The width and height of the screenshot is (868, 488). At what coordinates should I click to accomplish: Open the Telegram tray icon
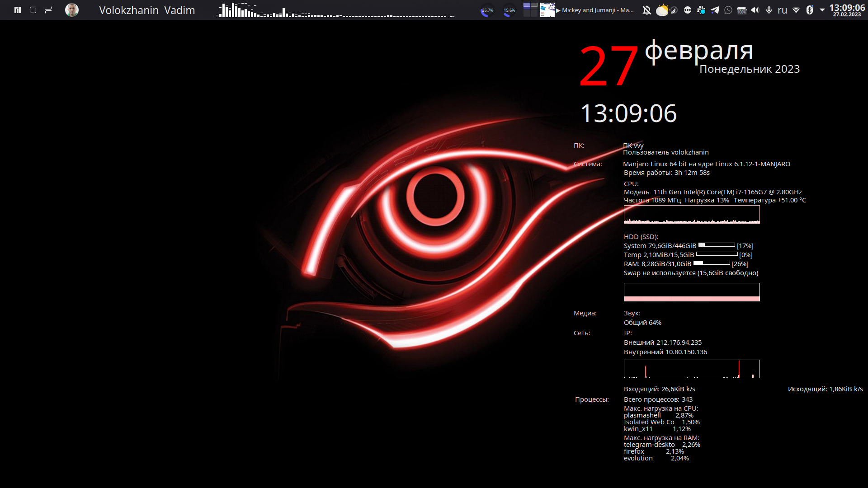click(715, 10)
